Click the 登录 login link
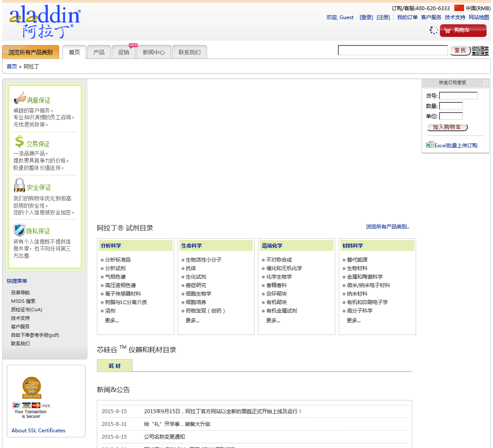 click(x=366, y=17)
